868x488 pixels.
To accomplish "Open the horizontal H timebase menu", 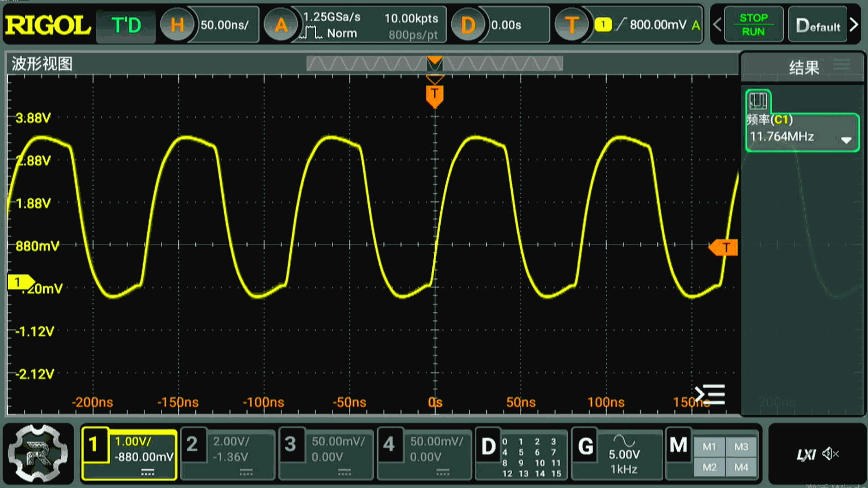I will (177, 25).
